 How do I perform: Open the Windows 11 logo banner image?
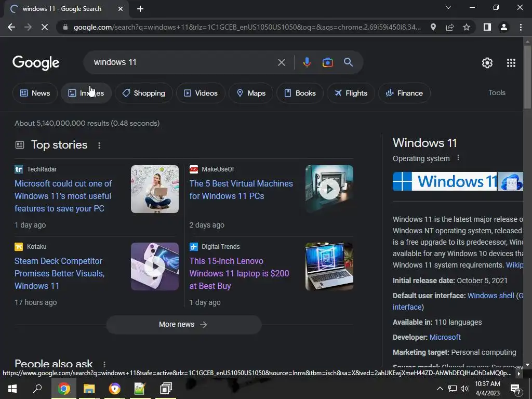[x=445, y=181]
